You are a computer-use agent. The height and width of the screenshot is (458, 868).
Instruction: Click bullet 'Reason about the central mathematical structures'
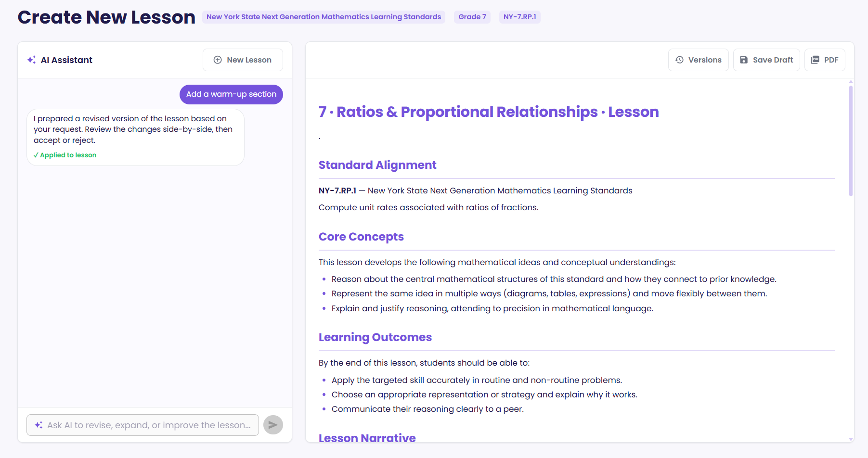554,279
